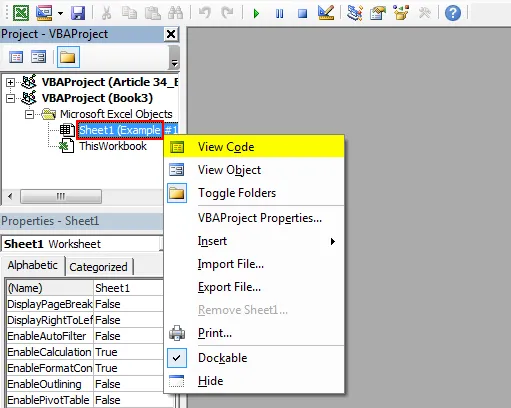
Task: Click the Help question mark icon
Action: [453, 13]
